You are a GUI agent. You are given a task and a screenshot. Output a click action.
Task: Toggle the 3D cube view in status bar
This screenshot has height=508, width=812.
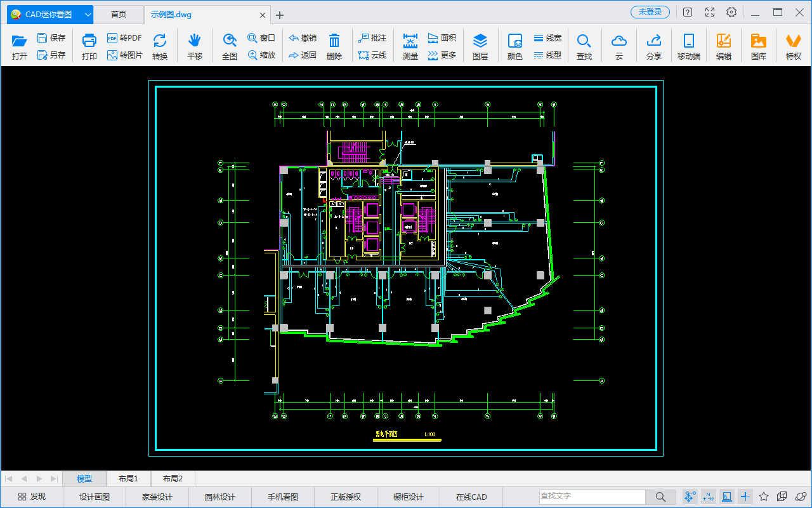(x=782, y=497)
